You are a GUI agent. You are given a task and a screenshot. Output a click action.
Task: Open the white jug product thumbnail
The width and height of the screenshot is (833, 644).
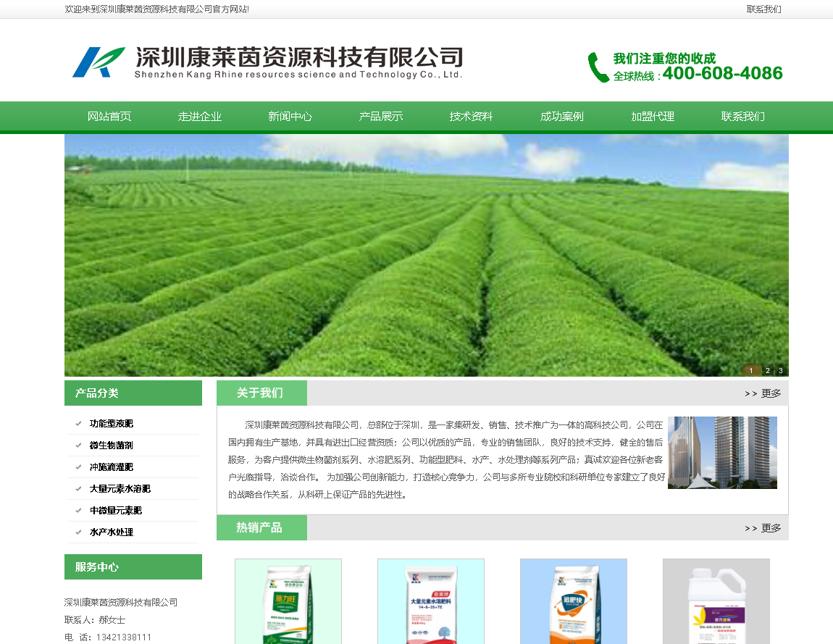point(716,601)
